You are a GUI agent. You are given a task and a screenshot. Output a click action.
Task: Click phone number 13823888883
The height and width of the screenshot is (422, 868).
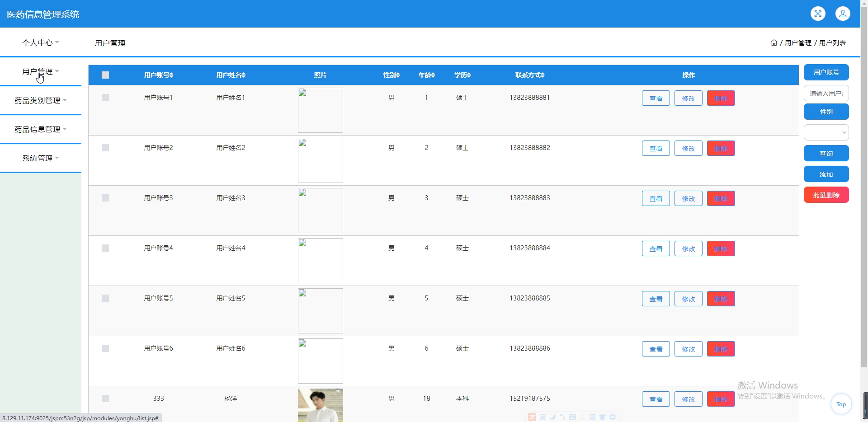[530, 198]
